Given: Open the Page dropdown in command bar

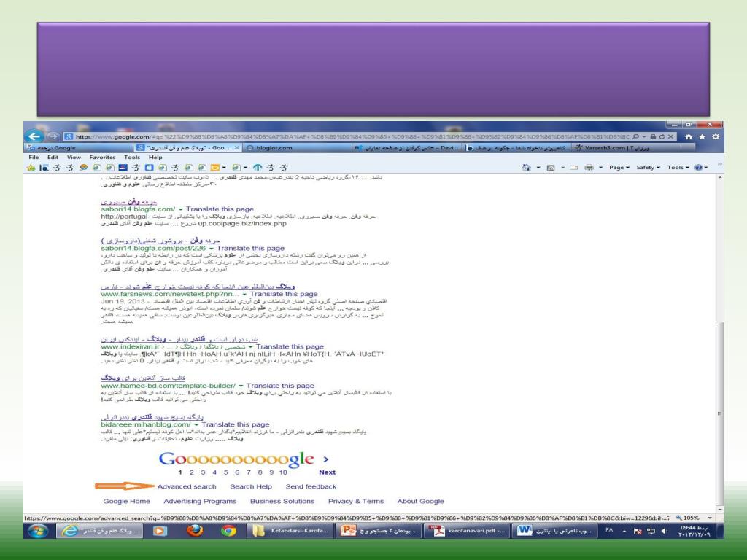Looking at the screenshot, I should point(619,168).
